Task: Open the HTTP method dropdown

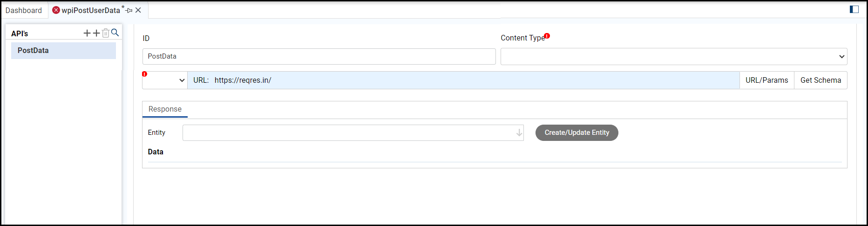Action: pos(165,80)
